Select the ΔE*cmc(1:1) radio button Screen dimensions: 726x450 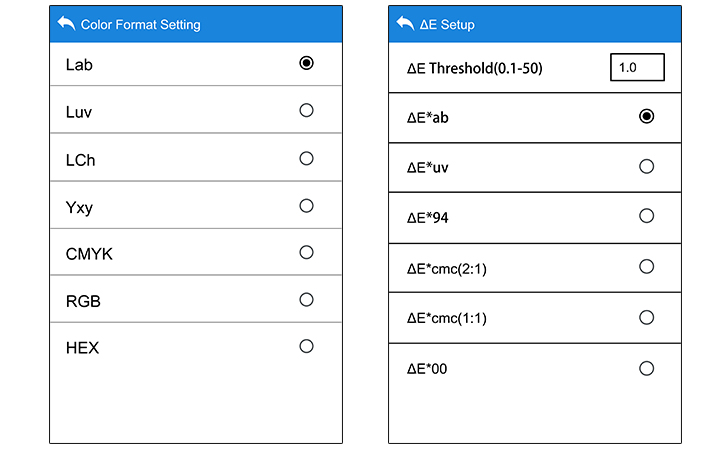coord(646,317)
